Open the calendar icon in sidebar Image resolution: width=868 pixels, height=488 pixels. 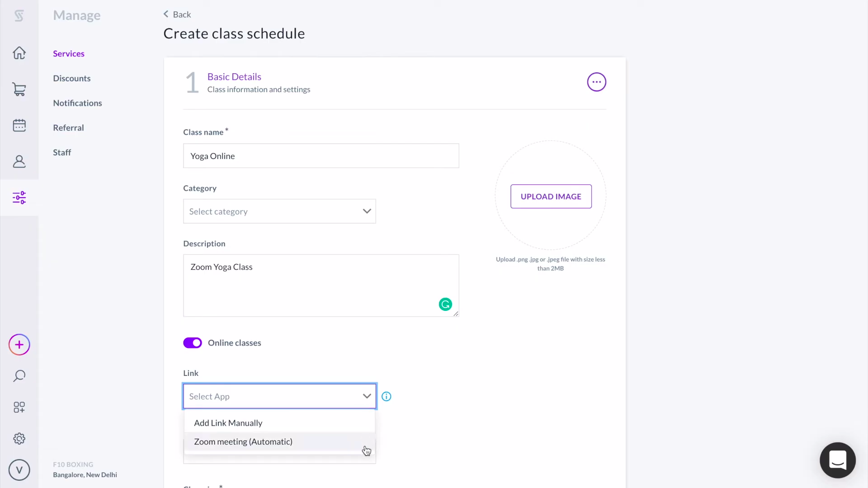point(19,125)
